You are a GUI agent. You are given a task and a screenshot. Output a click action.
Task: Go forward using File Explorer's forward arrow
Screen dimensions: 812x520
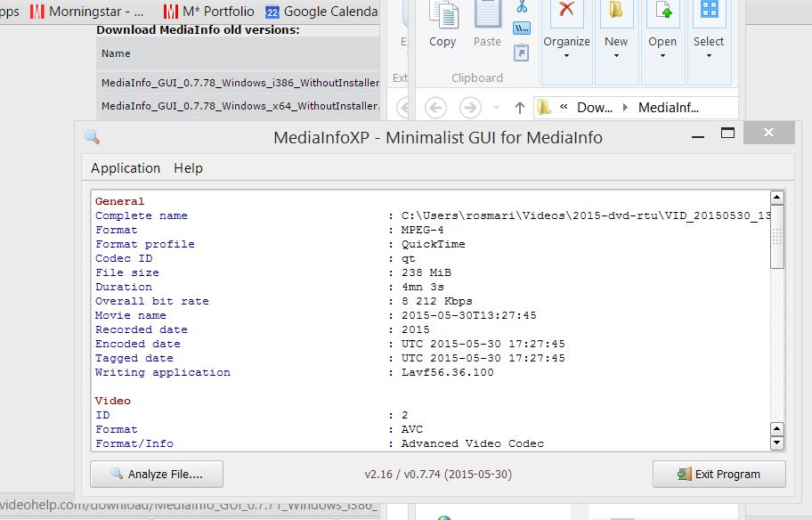[x=470, y=107]
